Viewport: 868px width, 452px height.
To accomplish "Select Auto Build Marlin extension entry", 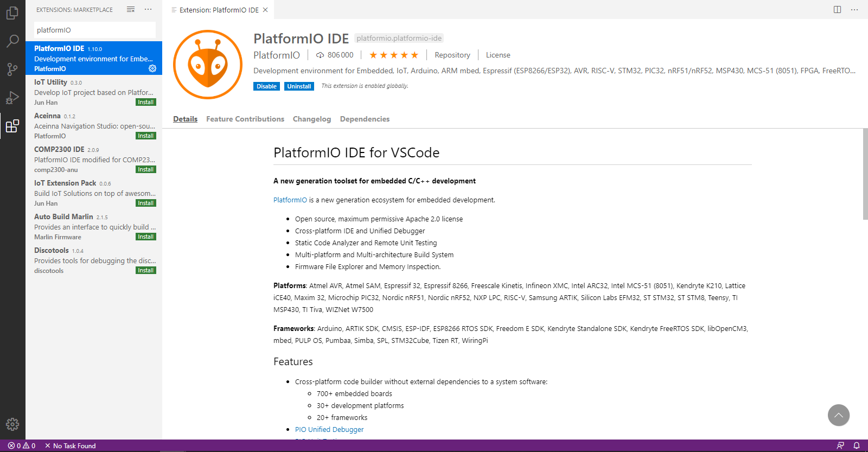I will [x=94, y=226].
